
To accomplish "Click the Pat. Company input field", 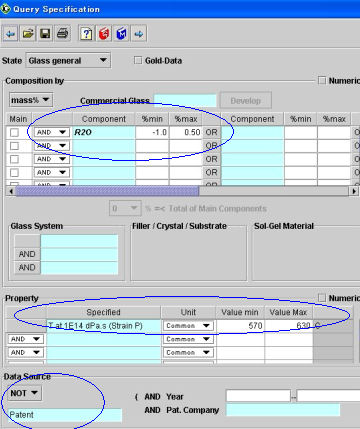I will point(283,410).
